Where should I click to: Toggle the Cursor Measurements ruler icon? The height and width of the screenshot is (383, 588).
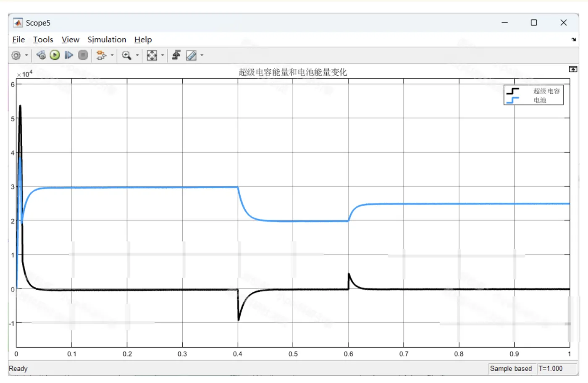pyautogui.click(x=191, y=55)
